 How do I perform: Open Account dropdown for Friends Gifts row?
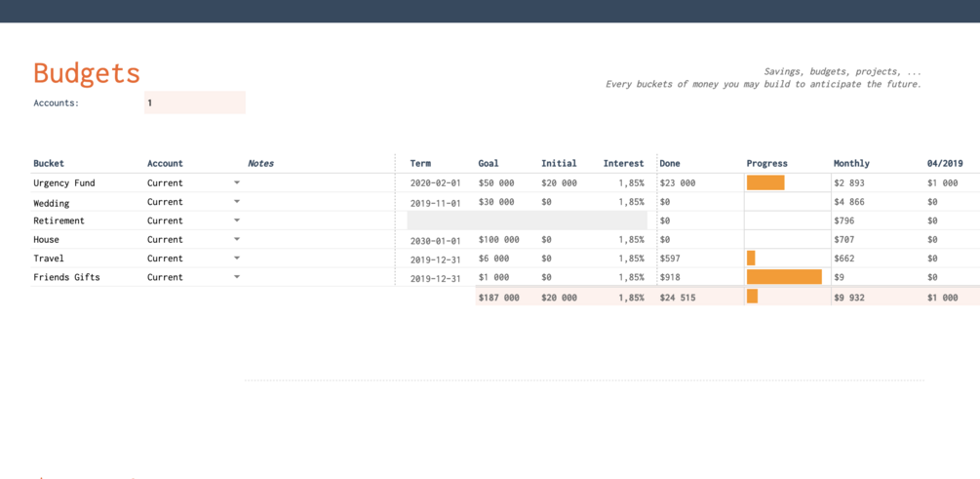[237, 276]
